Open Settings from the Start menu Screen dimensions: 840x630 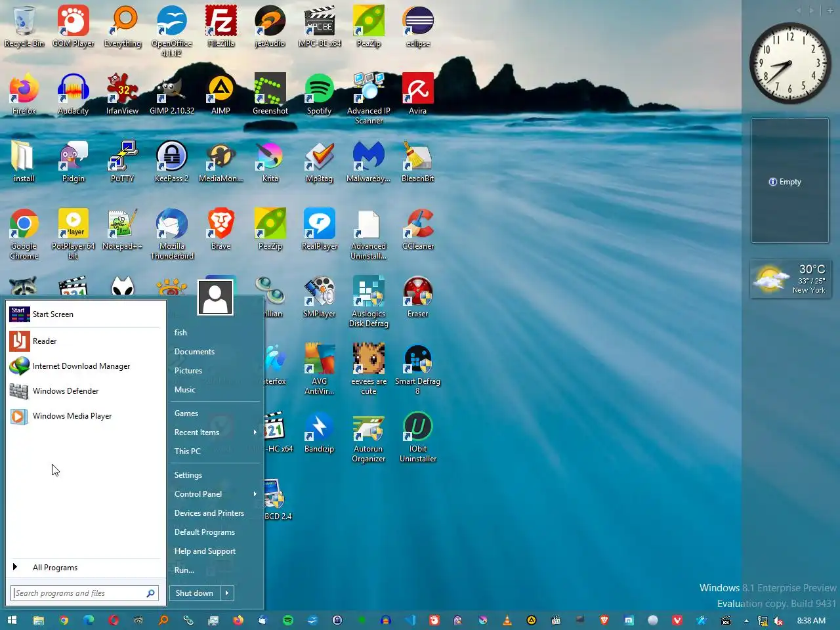pyautogui.click(x=215, y=475)
